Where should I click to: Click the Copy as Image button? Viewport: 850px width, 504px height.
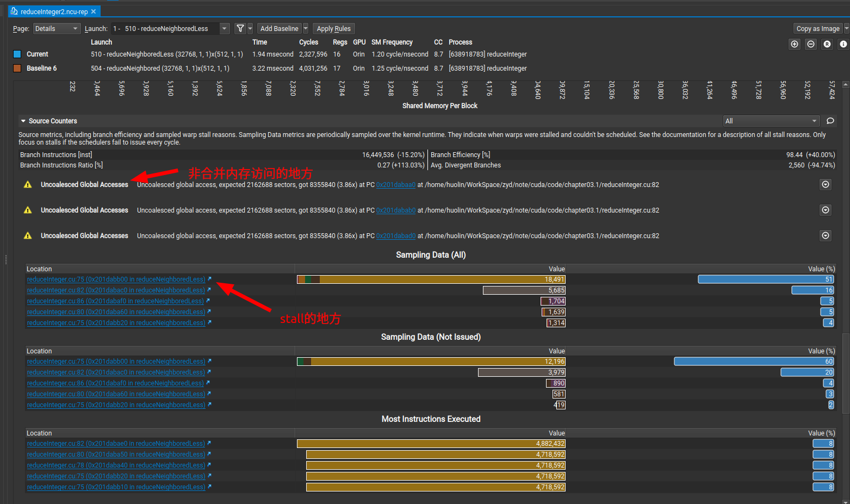coord(817,29)
